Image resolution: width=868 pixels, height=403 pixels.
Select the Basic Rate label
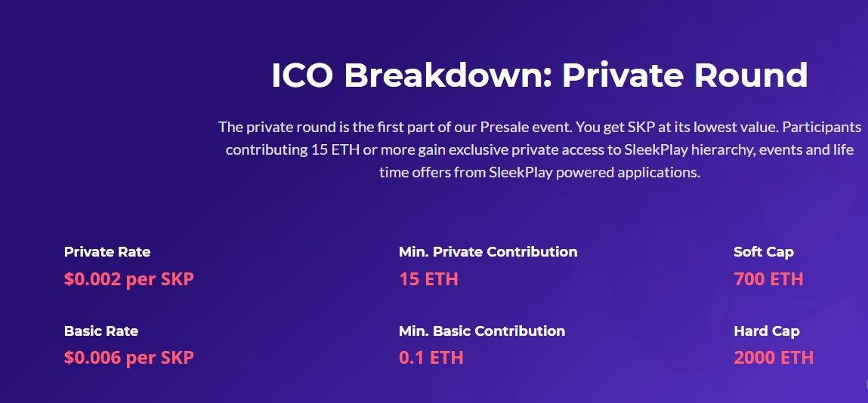coord(101,331)
